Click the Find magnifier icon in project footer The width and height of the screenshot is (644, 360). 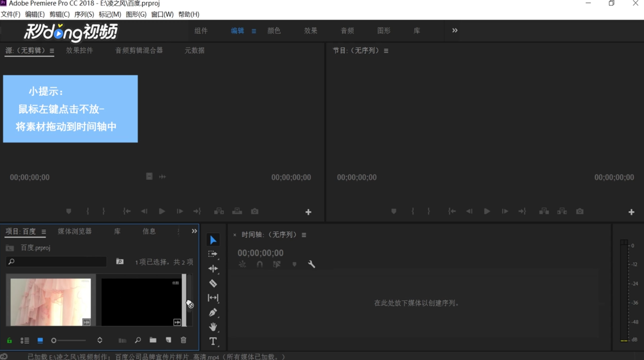click(138, 340)
